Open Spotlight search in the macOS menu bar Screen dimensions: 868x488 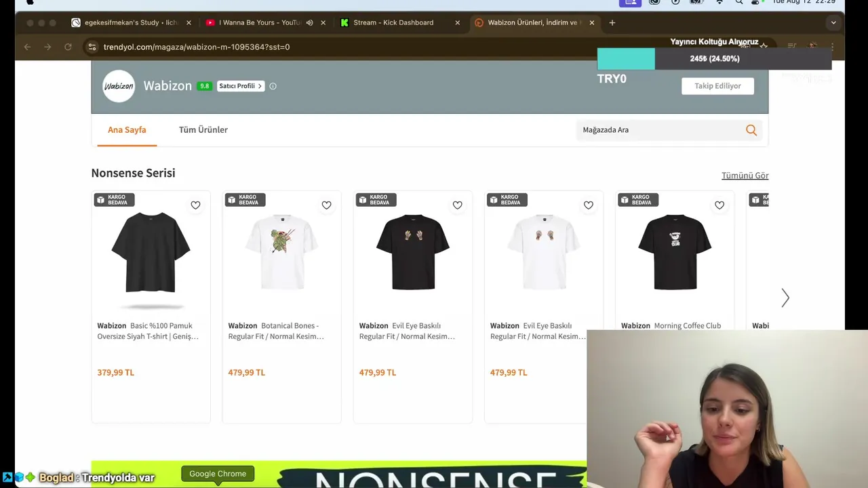739,3
